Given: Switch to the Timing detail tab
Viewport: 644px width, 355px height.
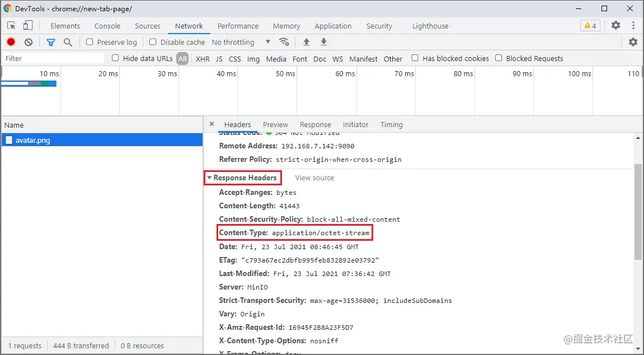Looking at the screenshot, I should point(392,124).
